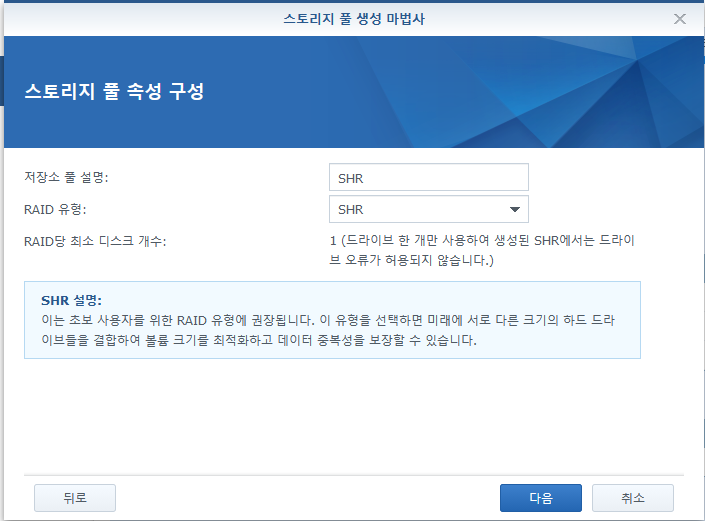The image size is (705, 521).
Task: Click the 'SHR 설명:' heading text
Action: pos(71,300)
